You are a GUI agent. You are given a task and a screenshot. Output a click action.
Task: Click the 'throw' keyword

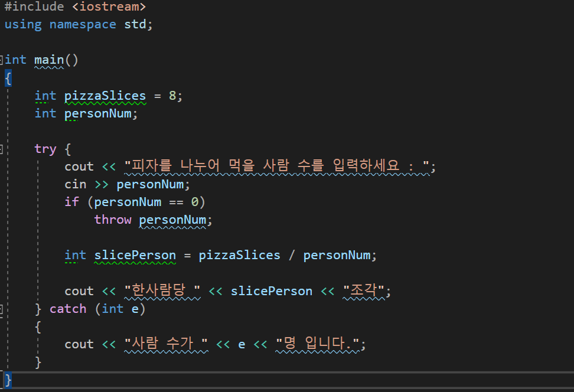tap(113, 220)
